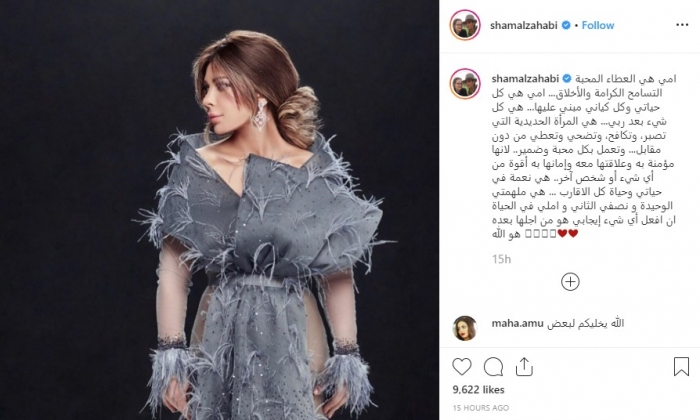Save the post with the bookmark icon
Image resolution: width=700 pixels, height=420 pixels.
[681, 366]
